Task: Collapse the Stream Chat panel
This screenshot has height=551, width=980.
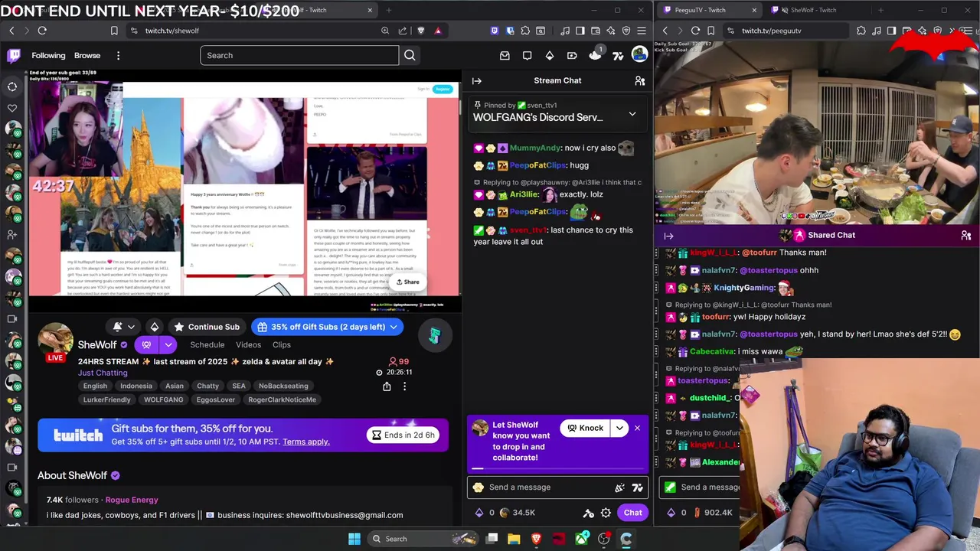Action: click(476, 80)
